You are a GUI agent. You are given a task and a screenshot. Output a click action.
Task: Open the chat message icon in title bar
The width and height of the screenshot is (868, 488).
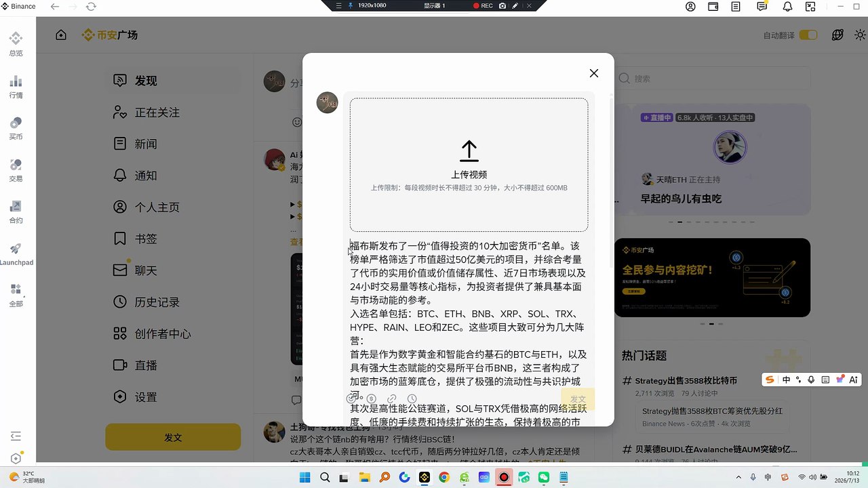pyautogui.click(x=762, y=6)
